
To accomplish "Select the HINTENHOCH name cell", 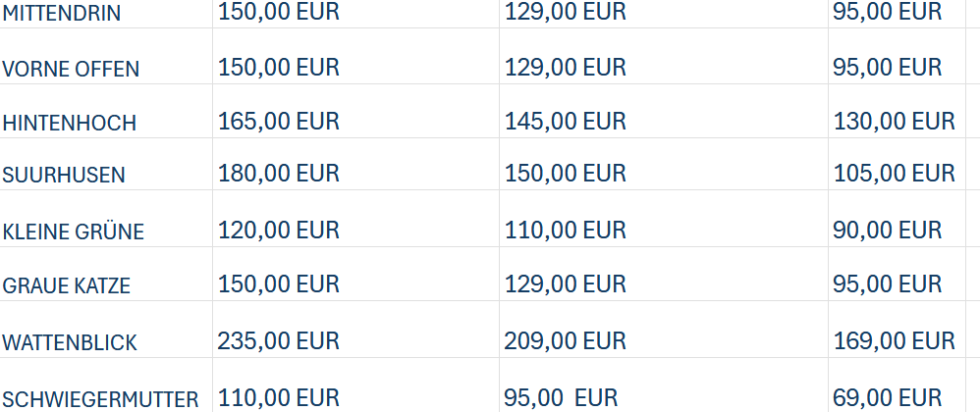I will (x=69, y=124).
